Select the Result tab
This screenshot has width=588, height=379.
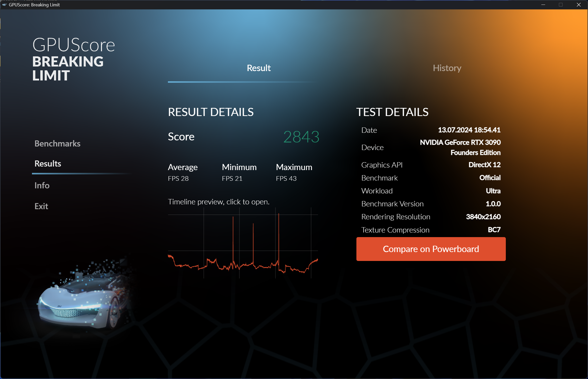(258, 68)
